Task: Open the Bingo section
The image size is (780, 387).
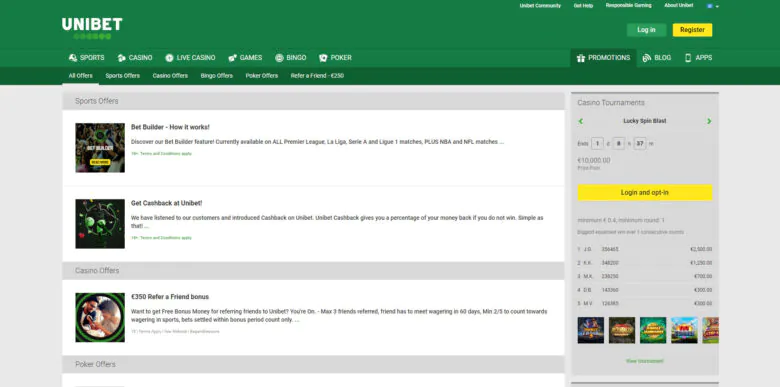Action: pos(291,58)
